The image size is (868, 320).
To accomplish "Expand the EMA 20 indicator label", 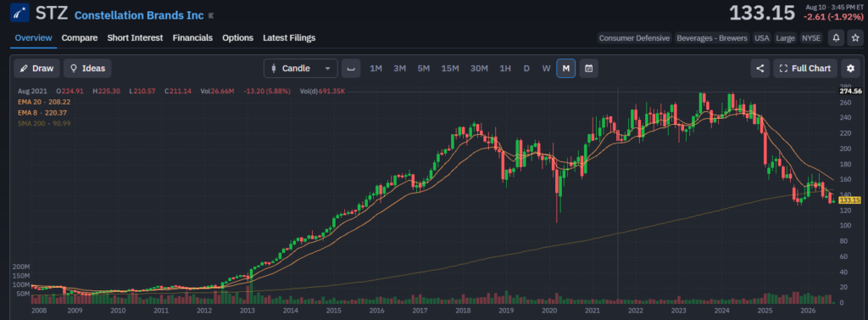I will click(44, 102).
